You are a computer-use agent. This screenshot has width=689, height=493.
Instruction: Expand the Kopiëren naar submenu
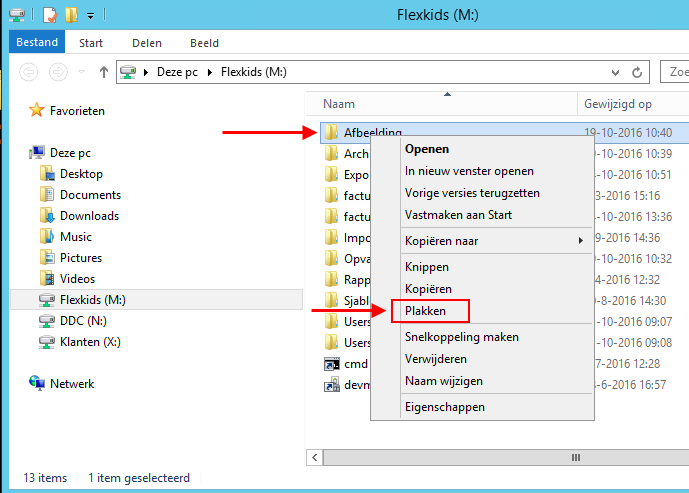pos(492,241)
